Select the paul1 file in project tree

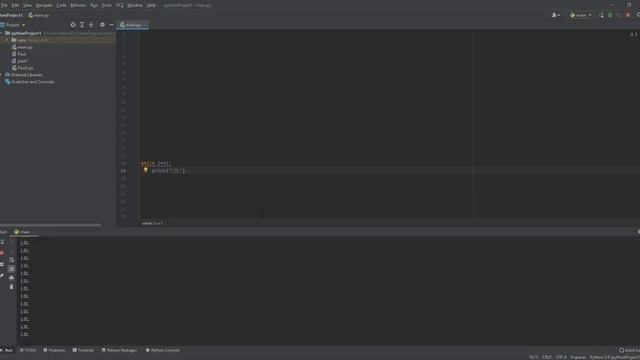[x=20, y=61]
